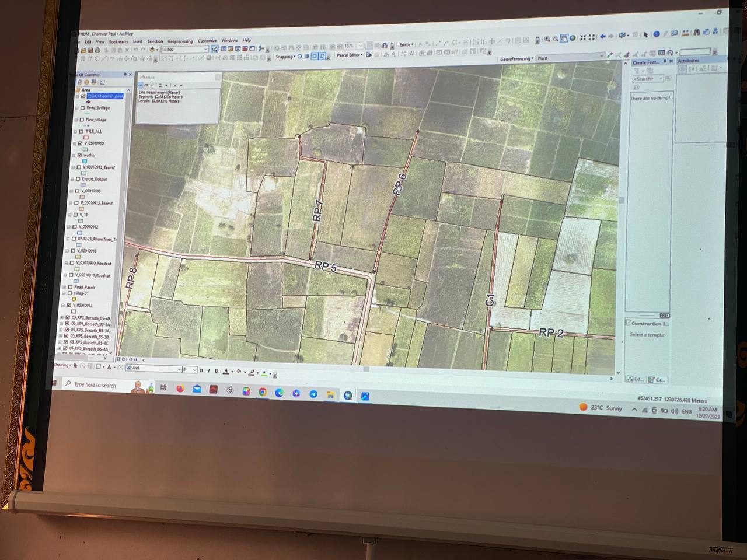747x560 pixels.
Task: Open Telegram from the taskbar
Action: click(x=313, y=394)
